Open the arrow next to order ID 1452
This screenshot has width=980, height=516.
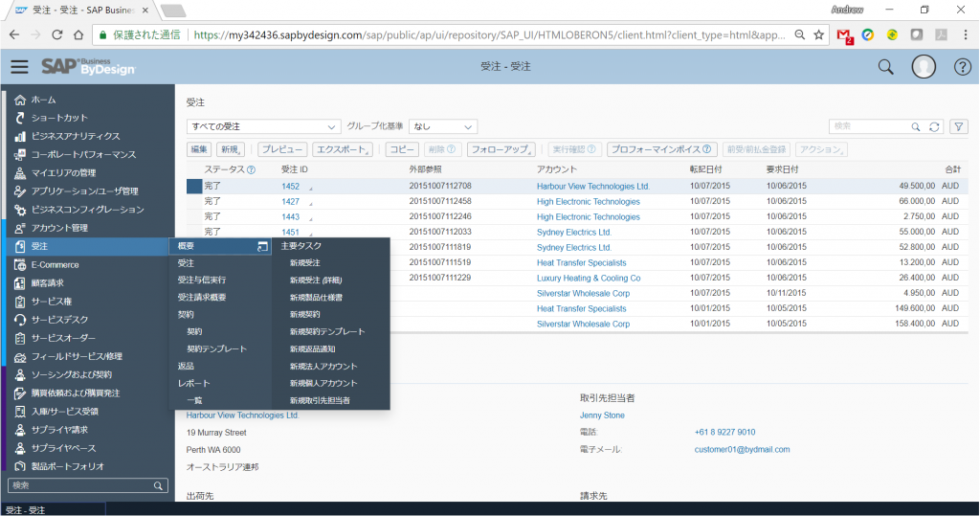[x=311, y=188]
